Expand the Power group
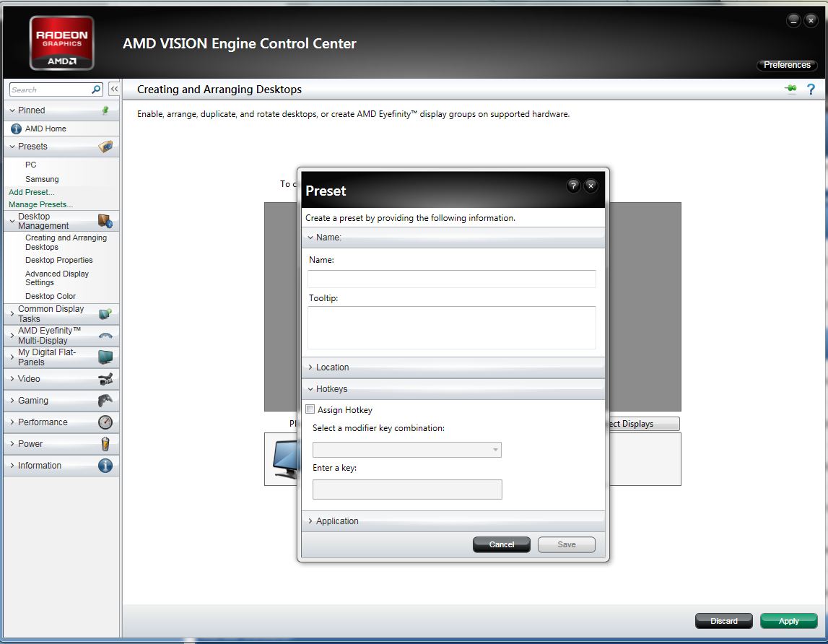This screenshot has height=644, width=828. coord(12,444)
